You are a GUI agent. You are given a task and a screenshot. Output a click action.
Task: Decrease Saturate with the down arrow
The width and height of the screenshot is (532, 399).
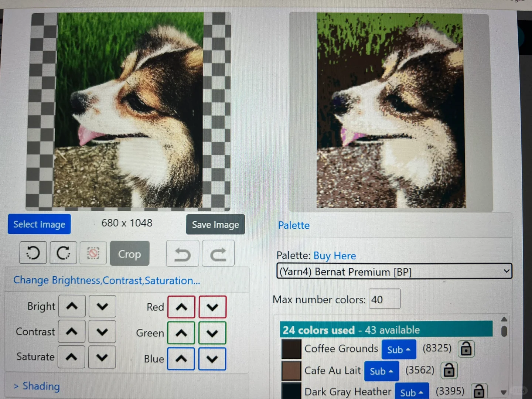[x=102, y=357]
